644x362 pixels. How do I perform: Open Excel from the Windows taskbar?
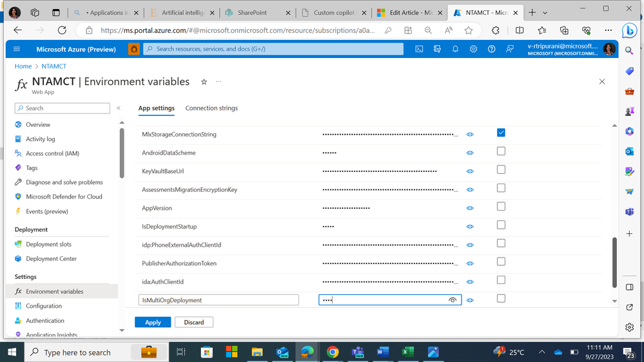click(x=407, y=352)
